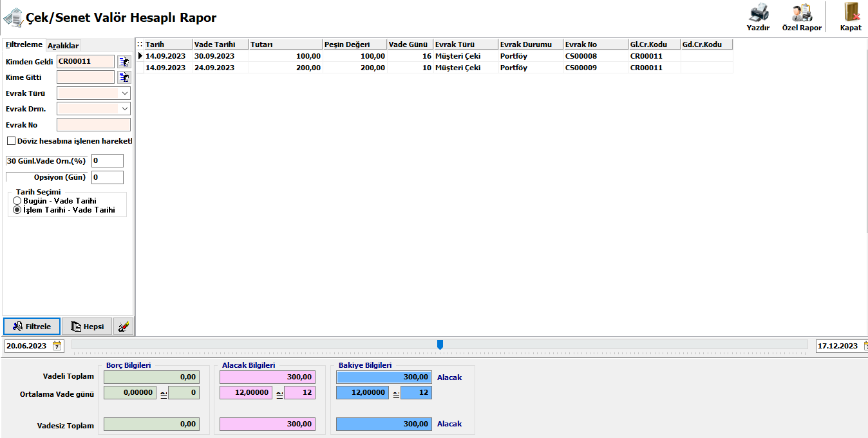Click Vade Tarihi cell 30.09.2023
Screen dimensions: 868x438
[221, 56]
